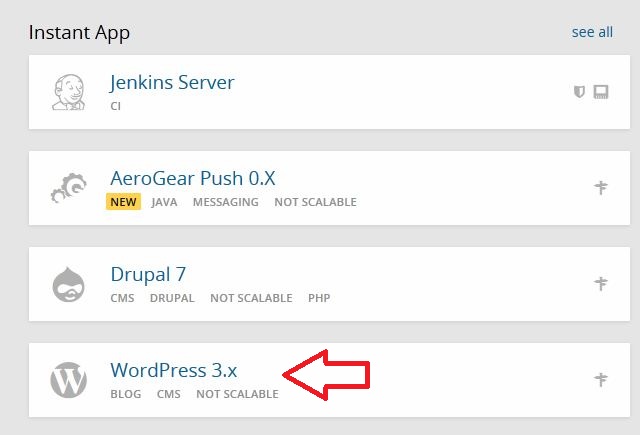640x435 pixels.
Task: Click the shield icon in Jenkins Server row
Action: point(579,92)
